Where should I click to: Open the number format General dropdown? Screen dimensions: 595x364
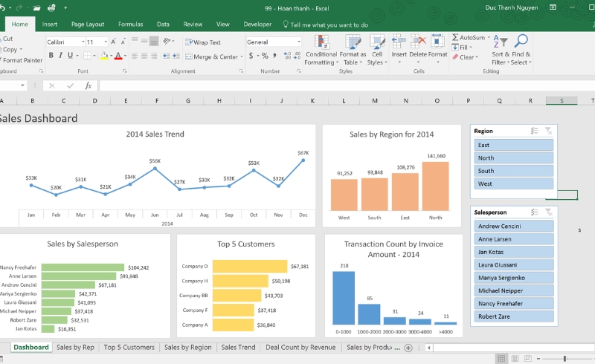click(x=299, y=42)
